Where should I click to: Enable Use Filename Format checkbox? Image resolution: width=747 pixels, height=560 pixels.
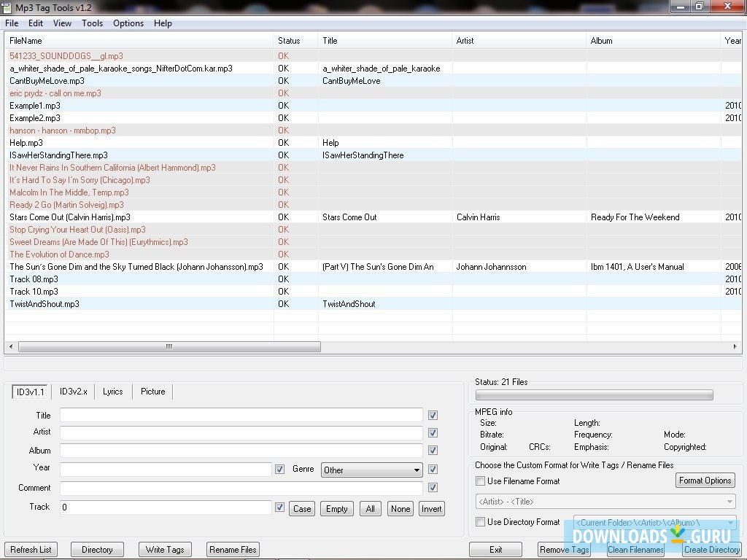point(481,481)
